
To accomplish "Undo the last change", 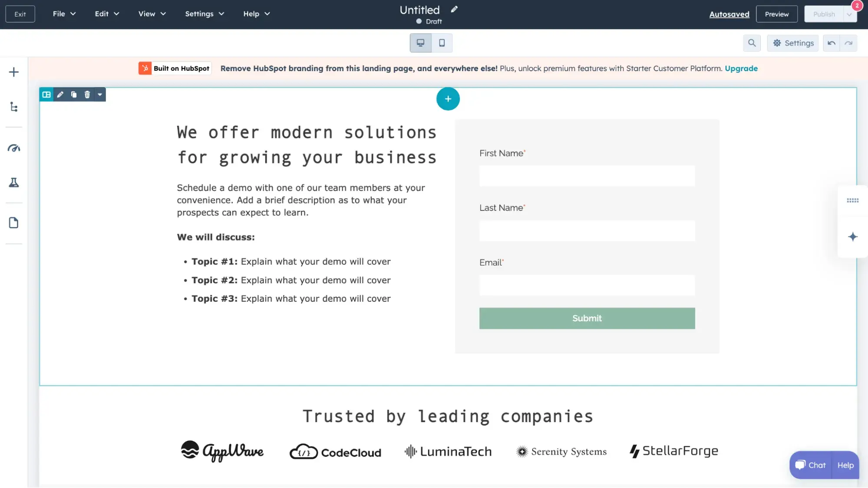I will tap(831, 43).
